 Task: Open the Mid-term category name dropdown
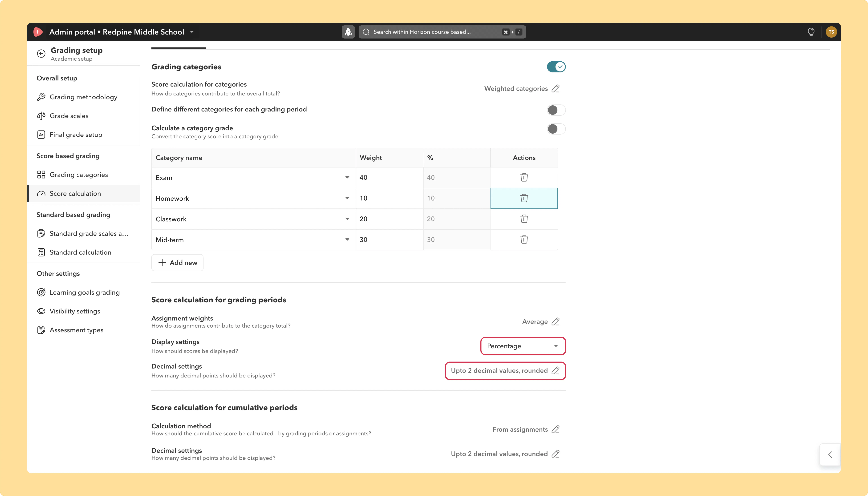tap(347, 240)
